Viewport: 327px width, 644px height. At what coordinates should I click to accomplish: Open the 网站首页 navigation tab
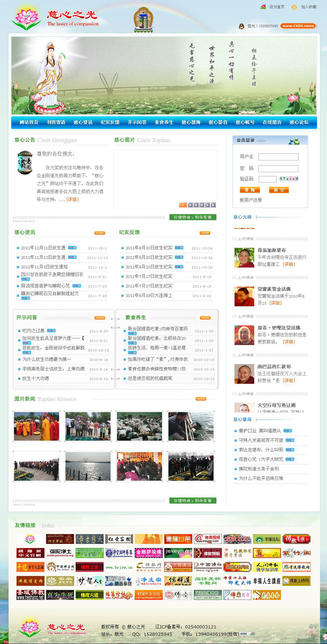tap(29, 122)
